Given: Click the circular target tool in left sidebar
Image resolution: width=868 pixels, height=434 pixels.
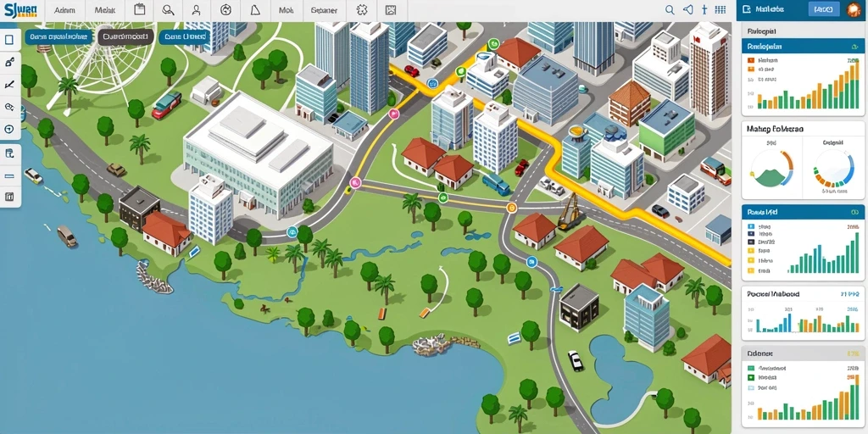Looking at the screenshot, I should (x=9, y=130).
